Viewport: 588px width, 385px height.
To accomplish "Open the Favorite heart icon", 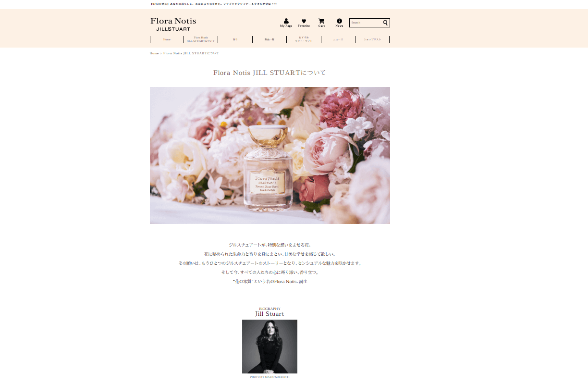I will click(304, 23).
